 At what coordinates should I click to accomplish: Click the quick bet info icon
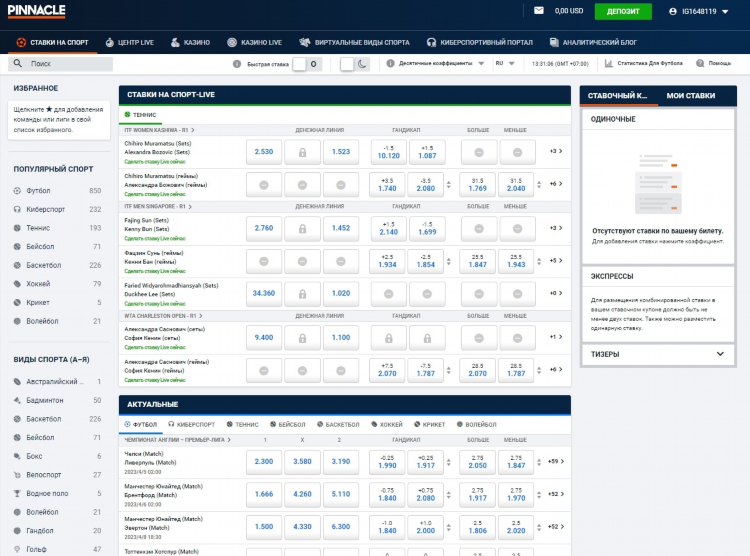click(x=237, y=64)
